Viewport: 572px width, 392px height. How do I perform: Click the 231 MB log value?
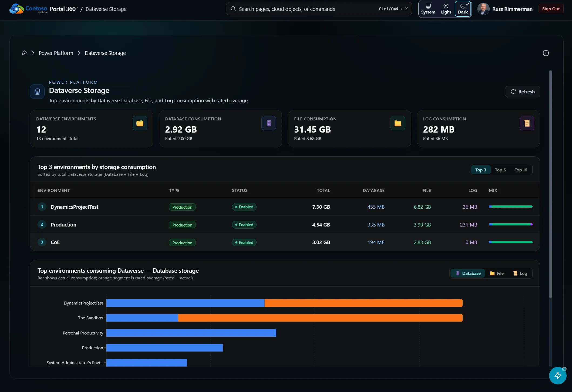(x=469, y=225)
